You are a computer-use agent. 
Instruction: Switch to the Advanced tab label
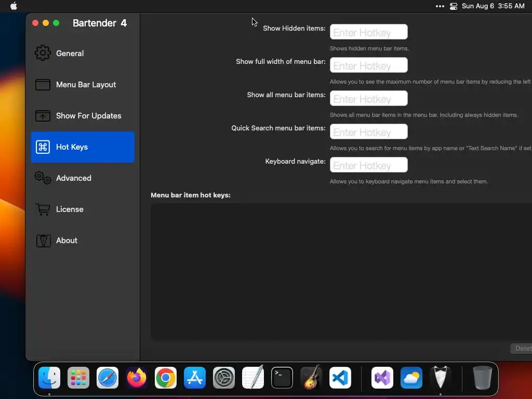(74, 178)
